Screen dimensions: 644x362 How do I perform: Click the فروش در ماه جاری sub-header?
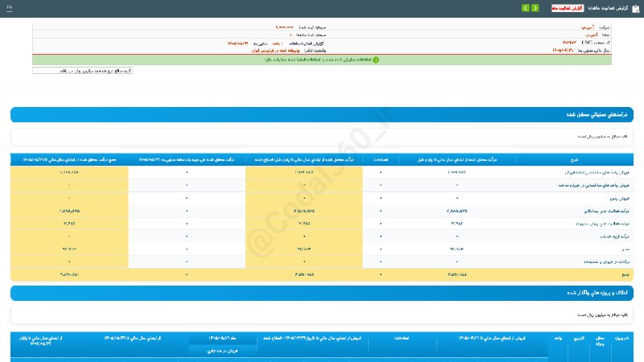(222, 351)
